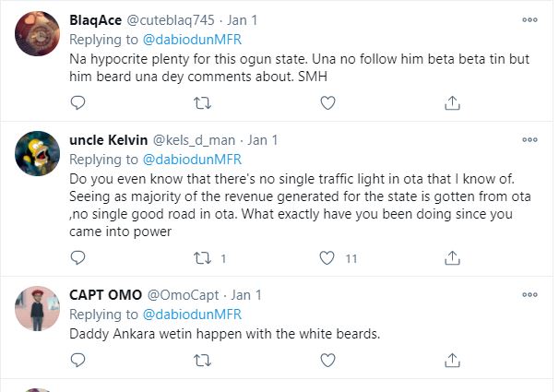
Task: Open more options for uncle Kelvin's tweet
Action: 529,140
